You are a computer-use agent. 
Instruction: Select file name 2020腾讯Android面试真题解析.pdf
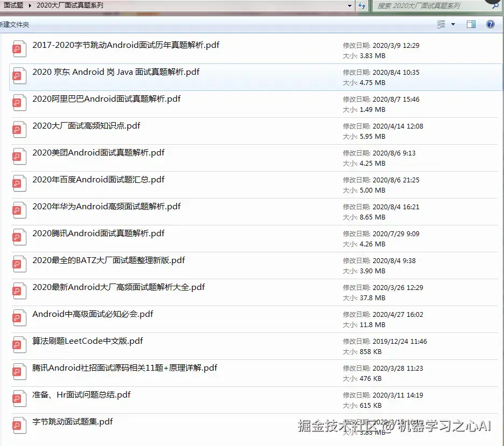(99, 233)
